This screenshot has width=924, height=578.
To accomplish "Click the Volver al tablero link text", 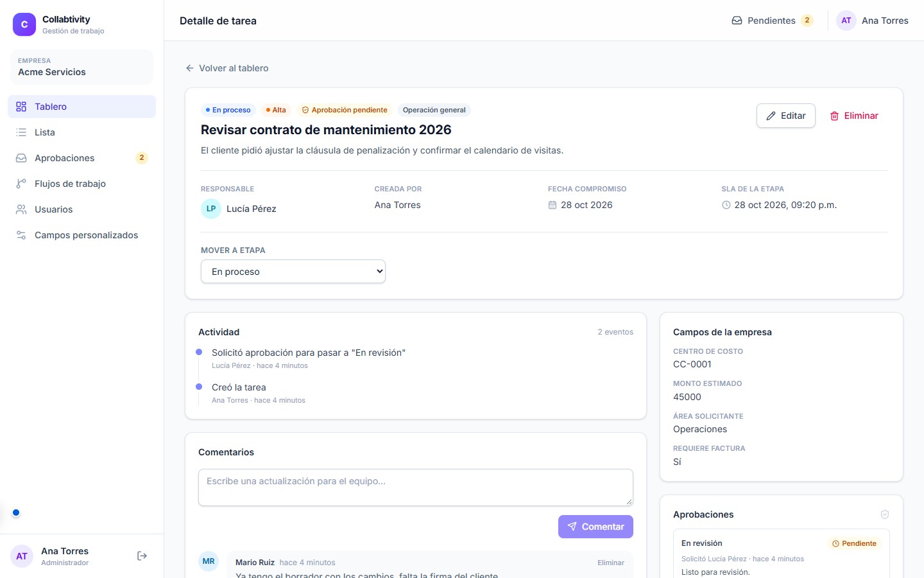I will (234, 68).
